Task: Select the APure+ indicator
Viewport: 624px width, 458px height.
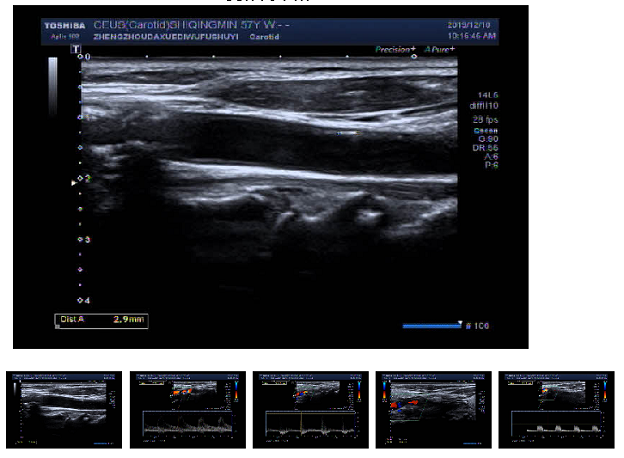Action: [x=442, y=48]
